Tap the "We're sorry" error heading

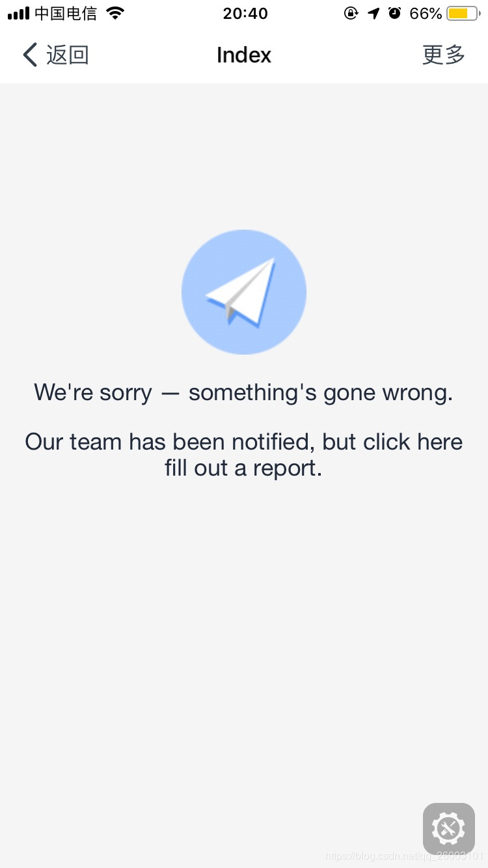(93, 392)
